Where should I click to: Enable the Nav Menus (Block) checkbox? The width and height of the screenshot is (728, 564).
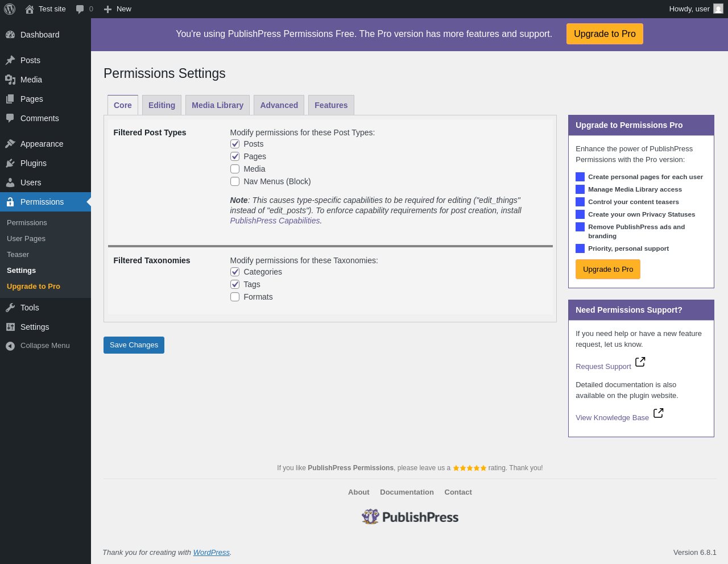pos(235,181)
